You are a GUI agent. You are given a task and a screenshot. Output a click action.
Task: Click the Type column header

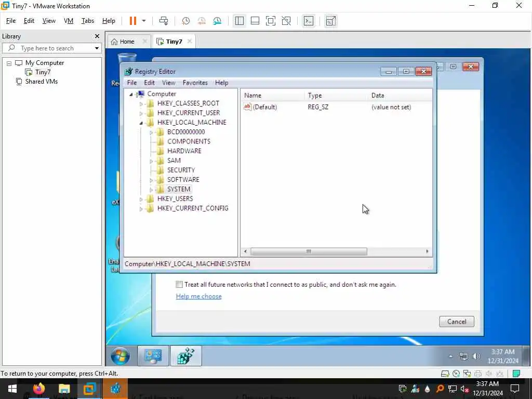point(336,96)
